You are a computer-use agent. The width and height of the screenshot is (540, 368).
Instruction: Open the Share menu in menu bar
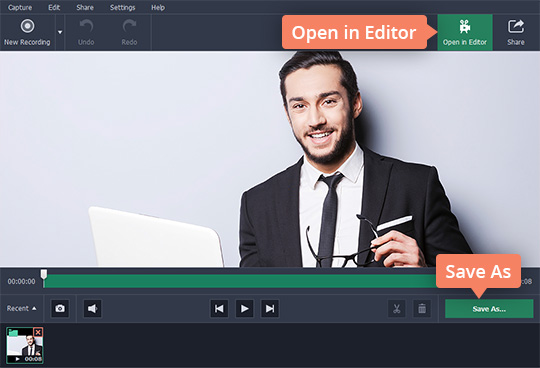click(85, 7)
